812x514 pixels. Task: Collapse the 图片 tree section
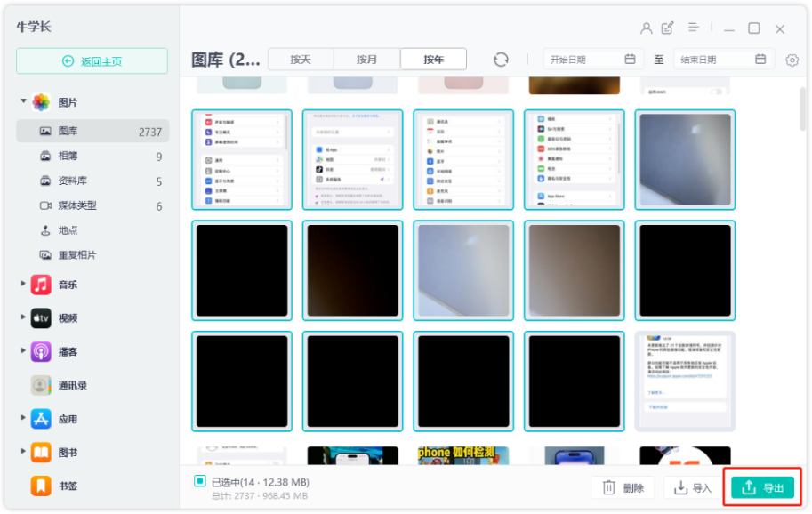click(x=23, y=101)
